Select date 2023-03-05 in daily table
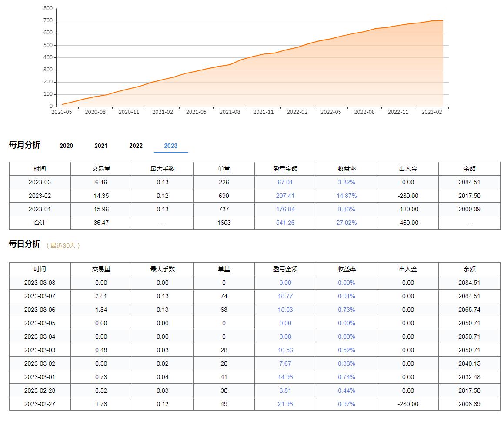Screen dimensions: 504x423 [40, 323]
